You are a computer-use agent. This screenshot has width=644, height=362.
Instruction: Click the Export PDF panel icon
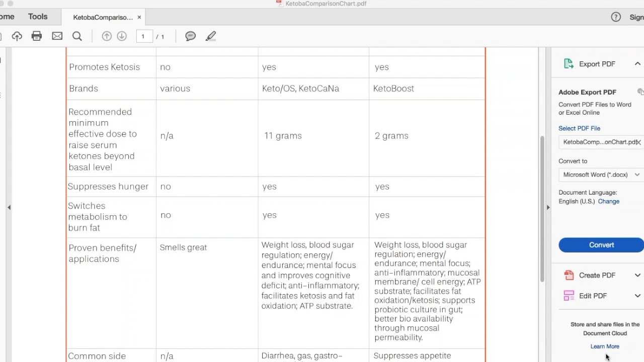pyautogui.click(x=569, y=64)
